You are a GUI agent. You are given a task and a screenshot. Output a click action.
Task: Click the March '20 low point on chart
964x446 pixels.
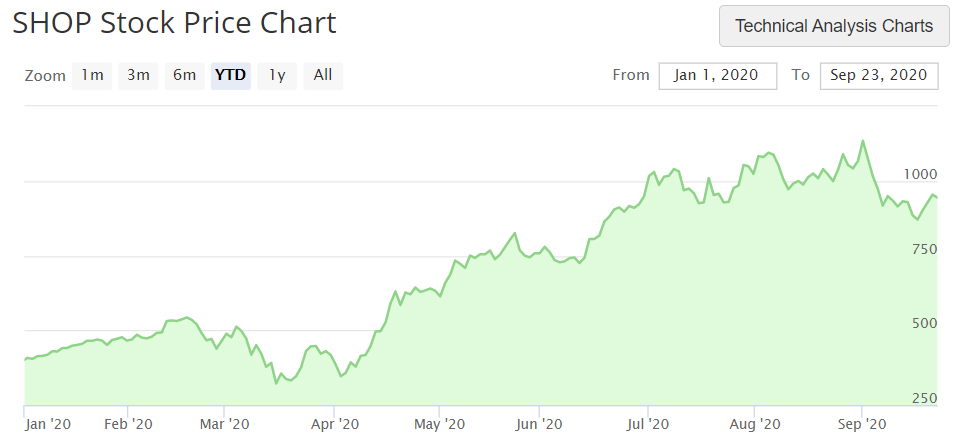click(277, 383)
